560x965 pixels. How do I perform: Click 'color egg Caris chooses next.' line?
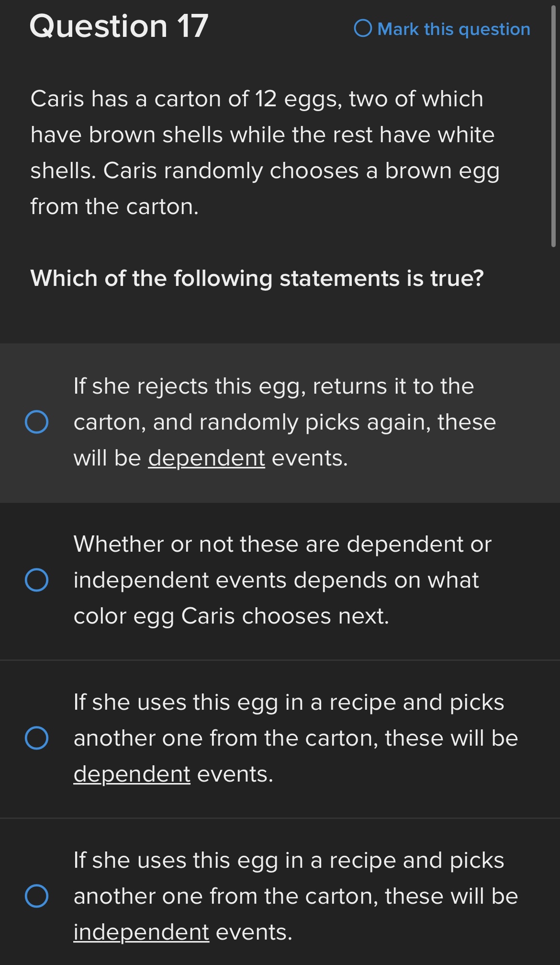pos(231,616)
